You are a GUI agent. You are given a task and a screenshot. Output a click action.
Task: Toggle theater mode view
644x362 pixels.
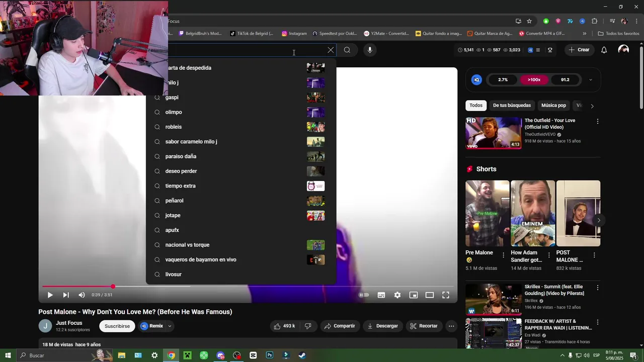click(430, 295)
